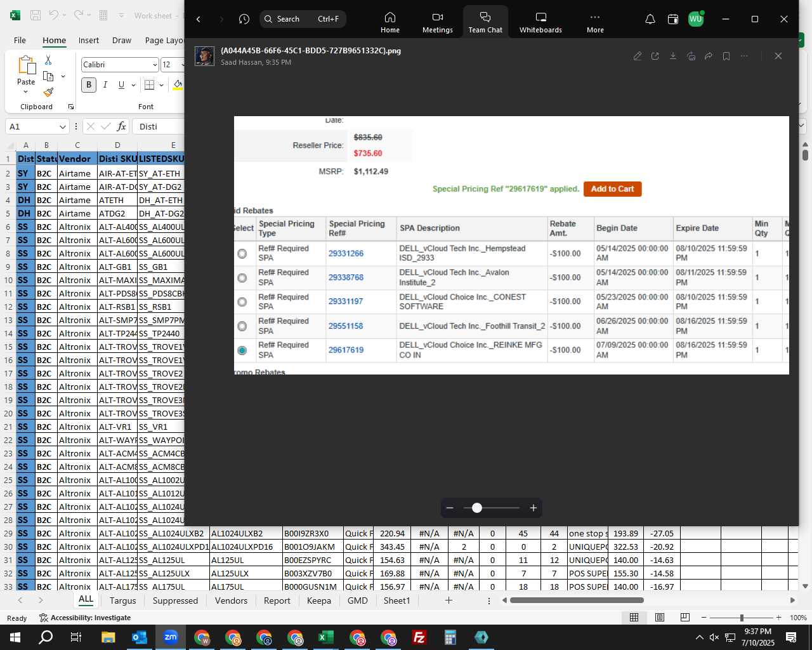This screenshot has width=812, height=650.
Task: Switch to Excel Draw tab
Action: point(122,40)
